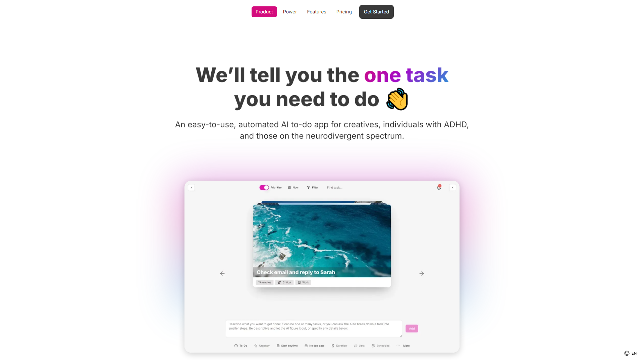This screenshot has height=362, width=644.
Task: Click the left arrow navigation icon
Action: 222,273
